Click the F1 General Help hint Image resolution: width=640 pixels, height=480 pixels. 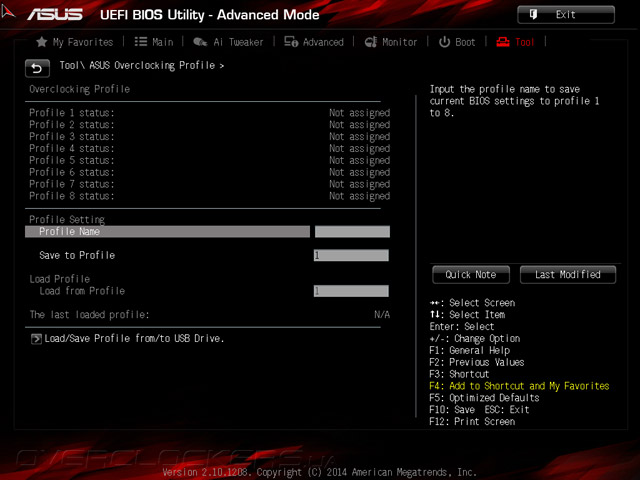pos(469,351)
